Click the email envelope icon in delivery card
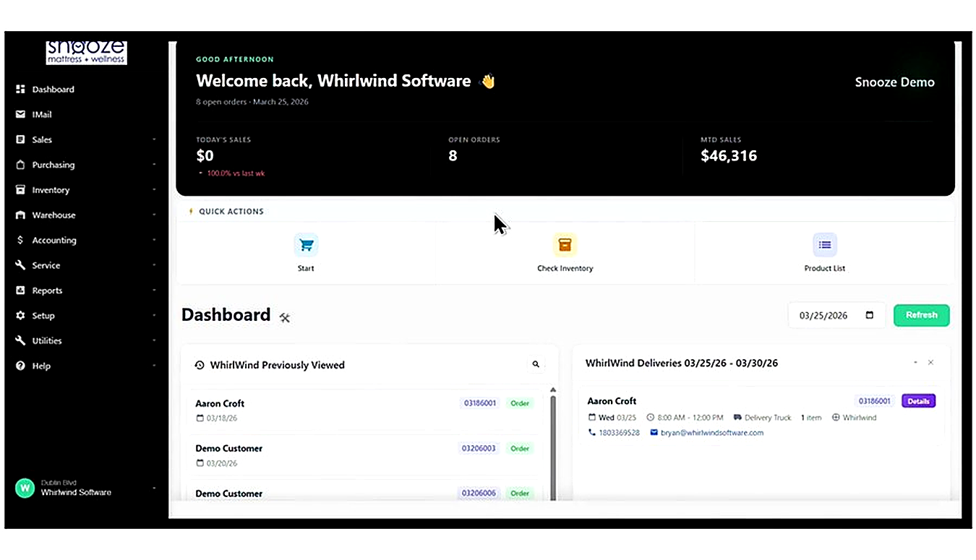Screen dimensions: 976x560 [654, 433]
